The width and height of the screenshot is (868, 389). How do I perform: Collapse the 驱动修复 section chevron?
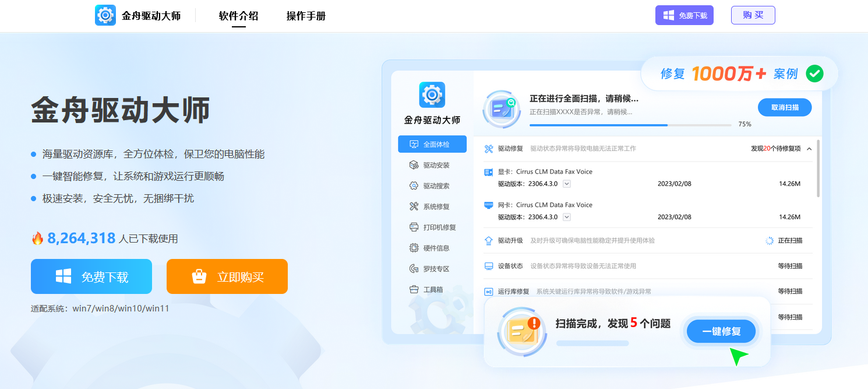point(809,149)
